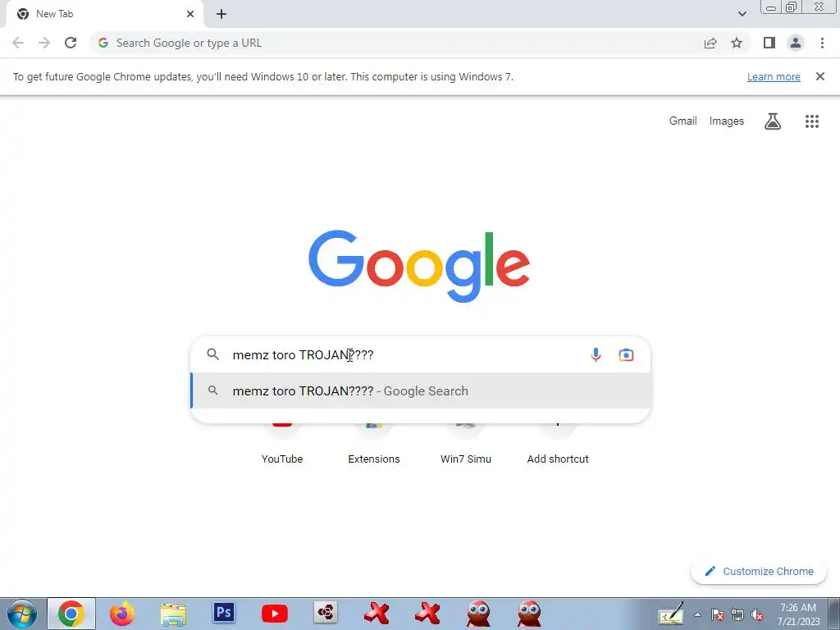Click the Add shortcut tile

tap(558, 445)
